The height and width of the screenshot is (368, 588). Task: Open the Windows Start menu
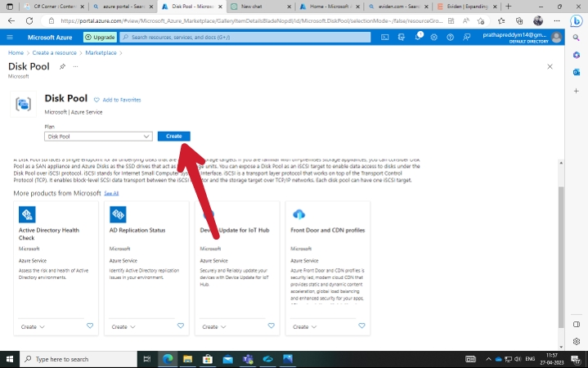10,359
